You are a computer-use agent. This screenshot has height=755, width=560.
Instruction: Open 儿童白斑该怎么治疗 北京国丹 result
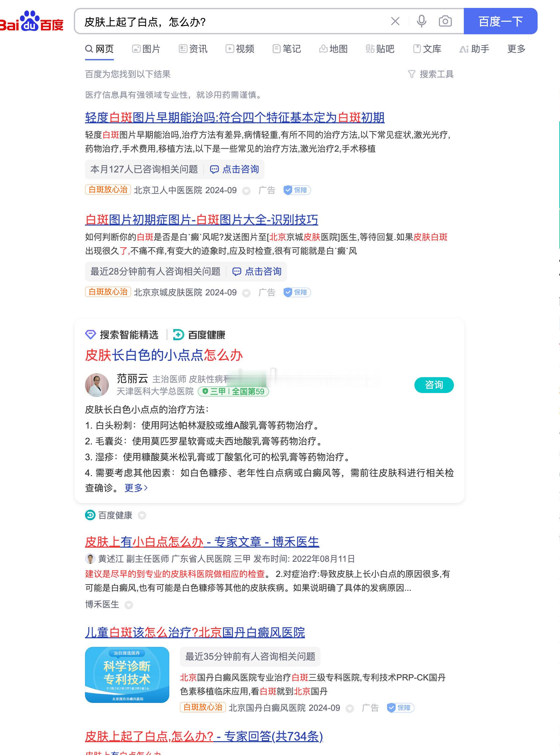[x=195, y=633]
